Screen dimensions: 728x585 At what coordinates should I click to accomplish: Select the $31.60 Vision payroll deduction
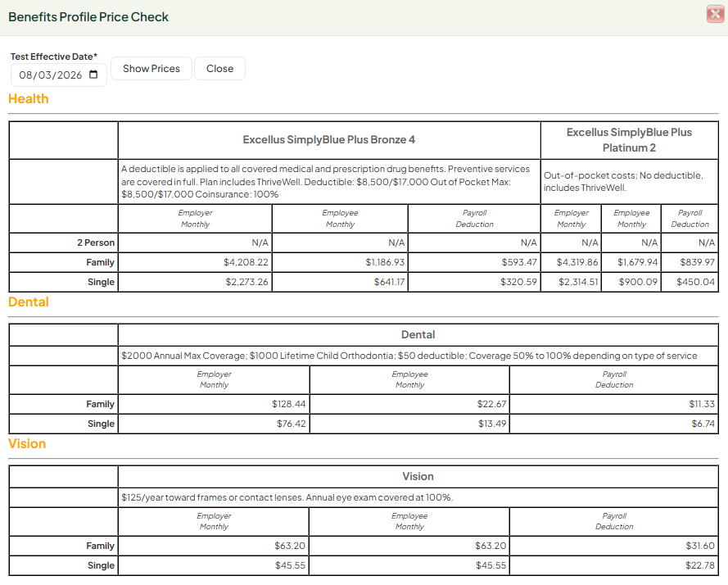click(x=700, y=546)
